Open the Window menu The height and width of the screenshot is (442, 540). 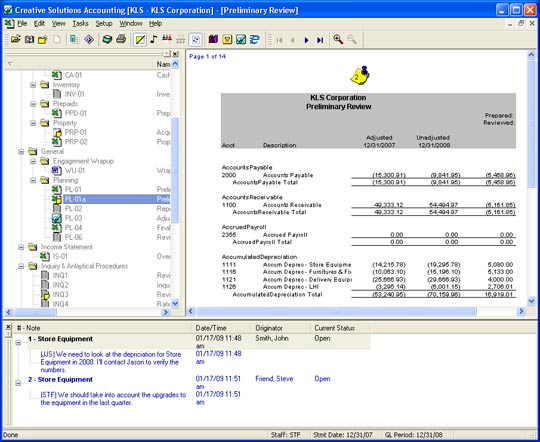(x=131, y=23)
